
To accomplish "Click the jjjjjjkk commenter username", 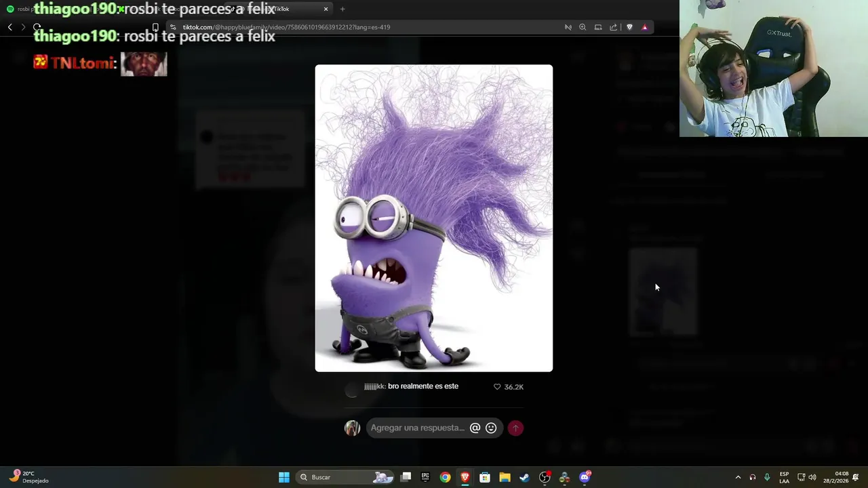I will tap(374, 386).
